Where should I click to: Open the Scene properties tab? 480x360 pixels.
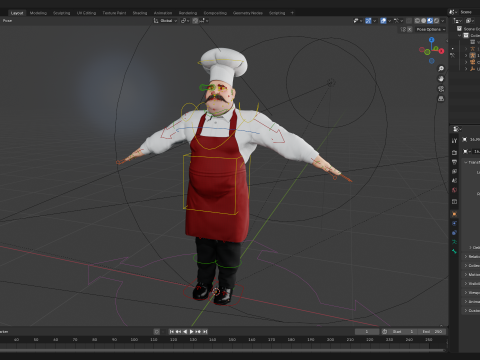pos(454,181)
